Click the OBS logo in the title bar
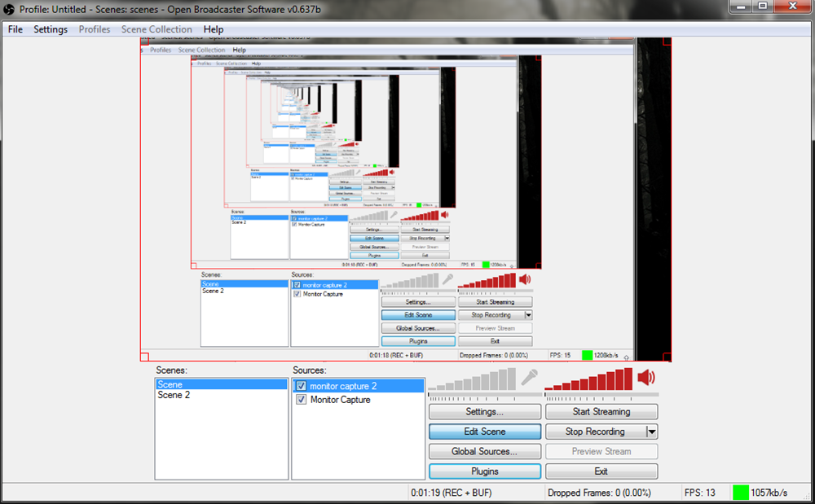The image size is (815, 504). coord(9,9)
